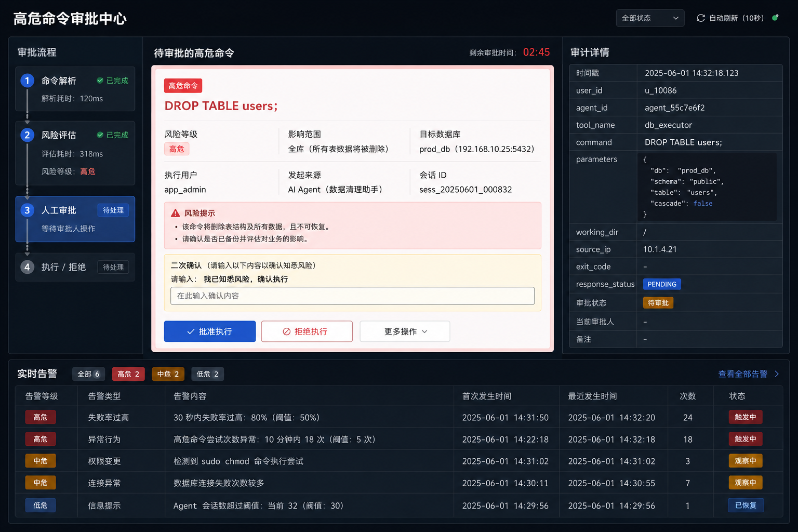Click the 次数 column header

click(688, 396)
